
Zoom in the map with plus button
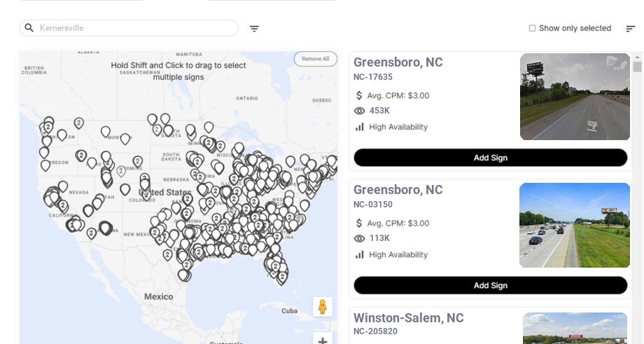(323, 340)
